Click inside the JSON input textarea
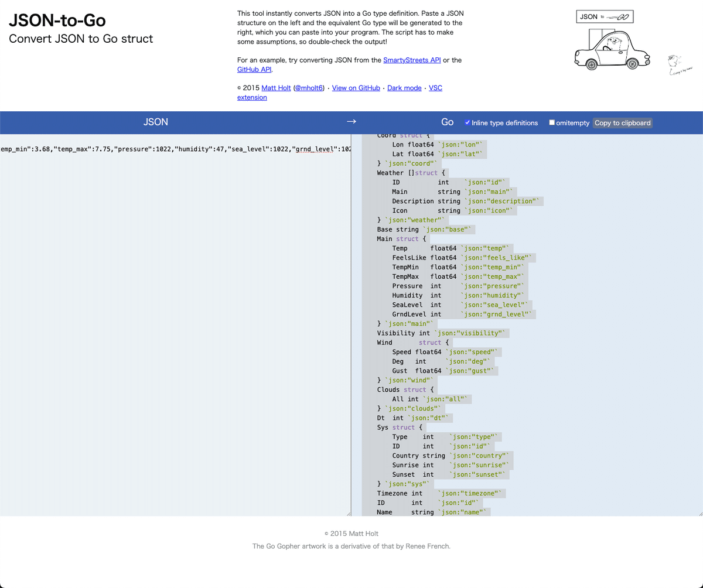The width and height of the screenshot is (703, 588). 175,325
